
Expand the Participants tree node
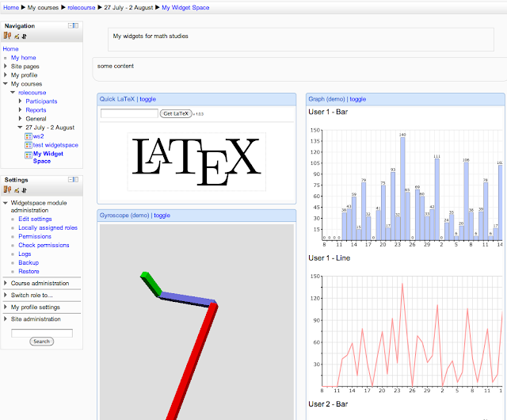(20, 101)
